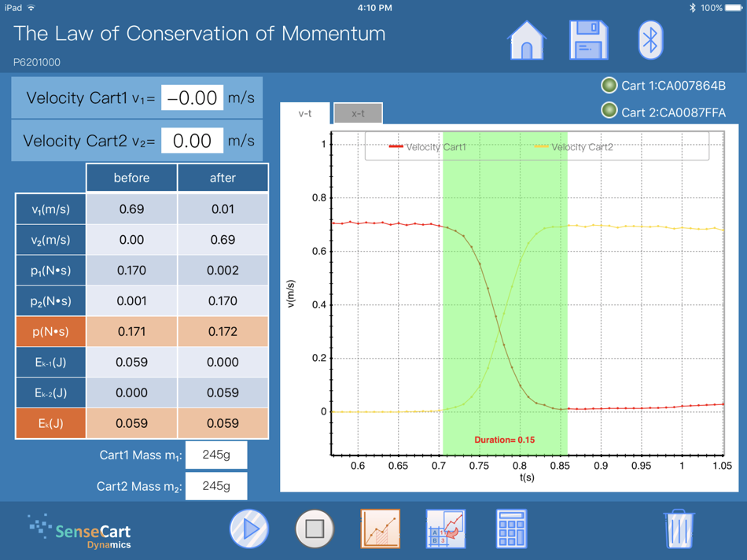This screenshot has width=747, height=560.
Task: Switch to the x-t graph tab
Action: pyautogui.click(x=358, y=112)
